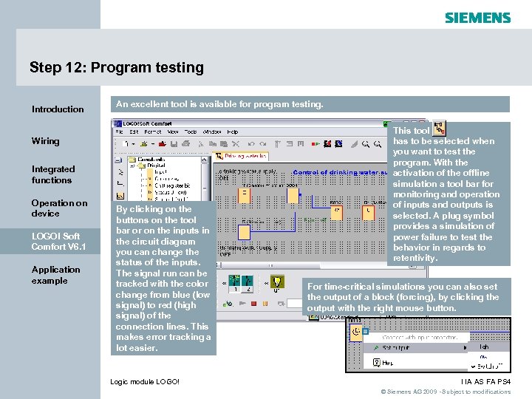This screenshot has height=399, width=532.
Task: Click the Zoom out magnifier icon
Action: 378,144
